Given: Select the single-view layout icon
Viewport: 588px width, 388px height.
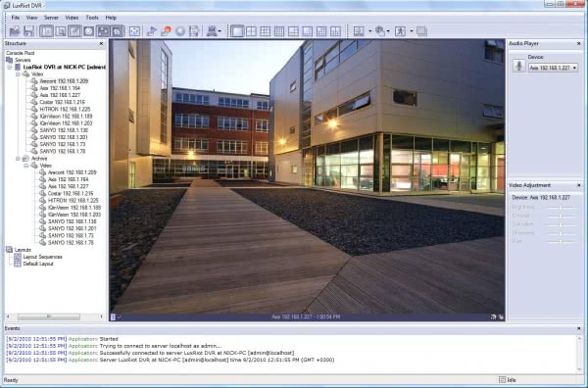Looking at the screenshot, I should click(237, 31).
